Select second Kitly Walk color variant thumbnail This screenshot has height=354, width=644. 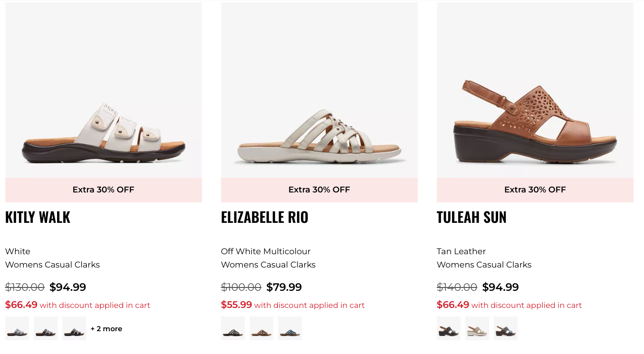click(46, 328)
